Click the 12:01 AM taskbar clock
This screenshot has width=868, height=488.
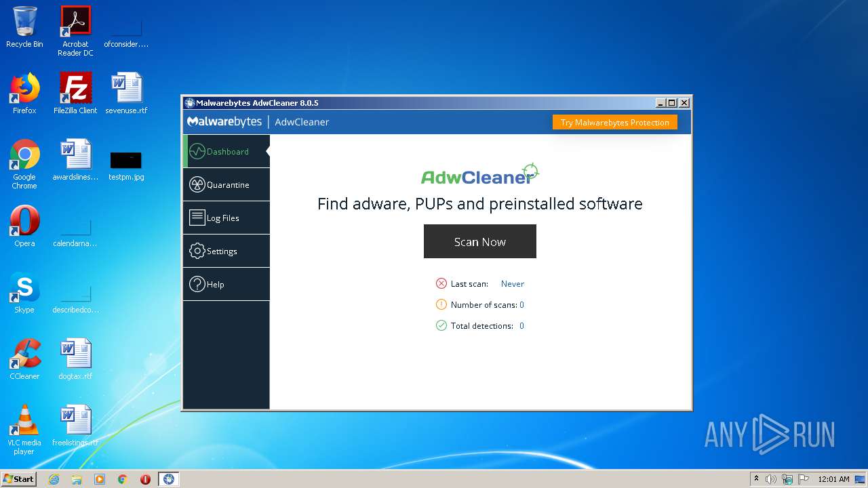point(833,479)
